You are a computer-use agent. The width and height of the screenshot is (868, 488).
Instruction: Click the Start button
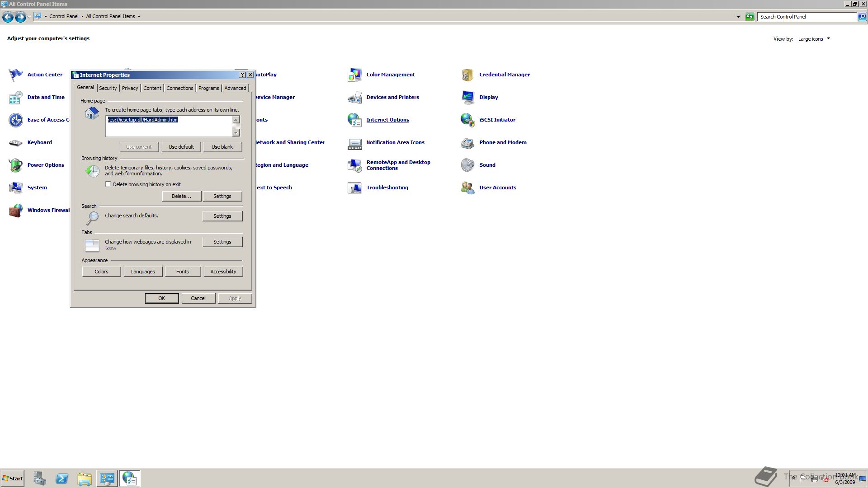(x=12, y=479)
